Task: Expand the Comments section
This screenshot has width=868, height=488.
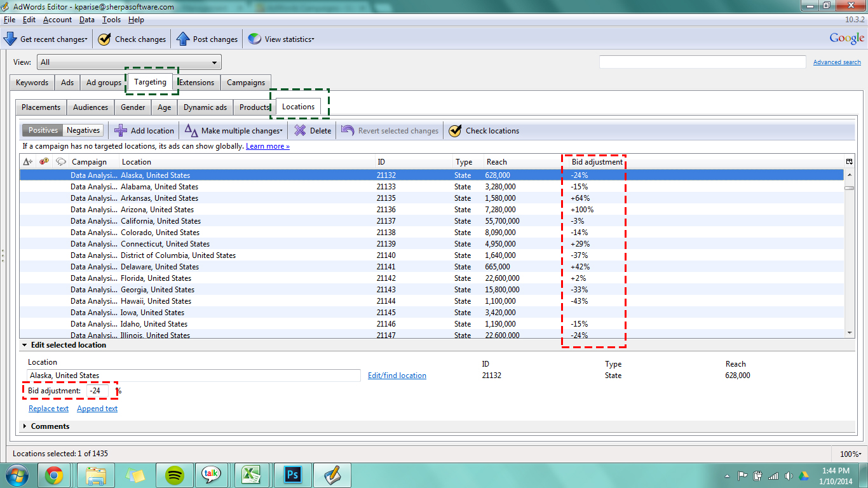Action: pos(25,426)
